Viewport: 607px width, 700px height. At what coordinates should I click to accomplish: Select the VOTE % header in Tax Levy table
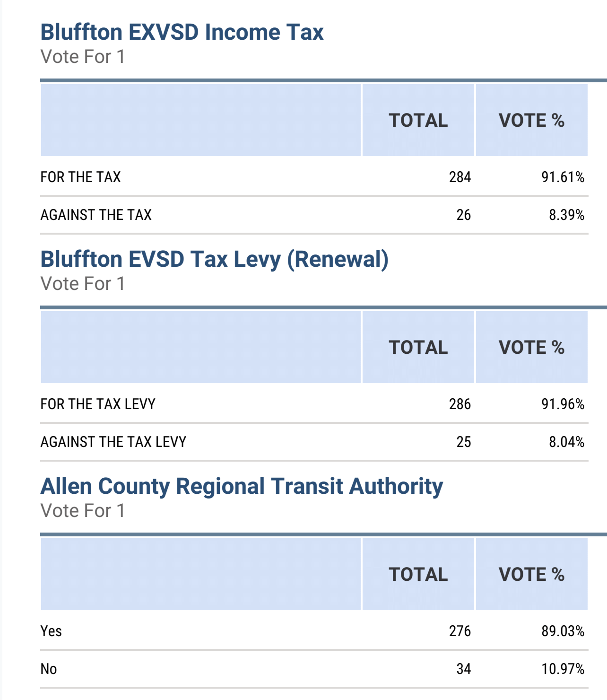[x=532, y=347]
